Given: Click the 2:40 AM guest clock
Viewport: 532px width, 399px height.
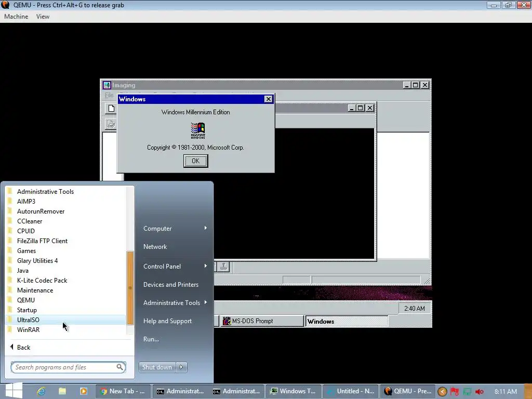Looking at the screenshot, I should pyautogui.click(x=414, y=309).
